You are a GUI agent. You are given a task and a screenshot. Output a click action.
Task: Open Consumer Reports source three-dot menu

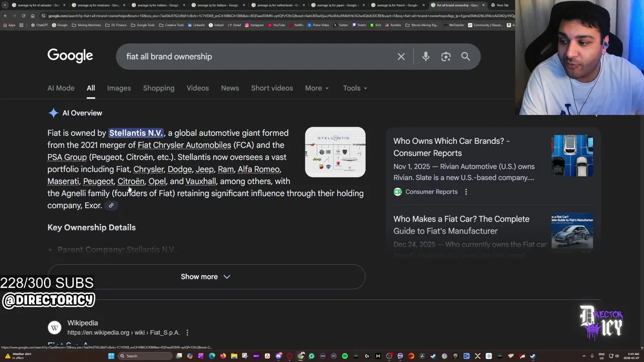(x=466, y=192)
